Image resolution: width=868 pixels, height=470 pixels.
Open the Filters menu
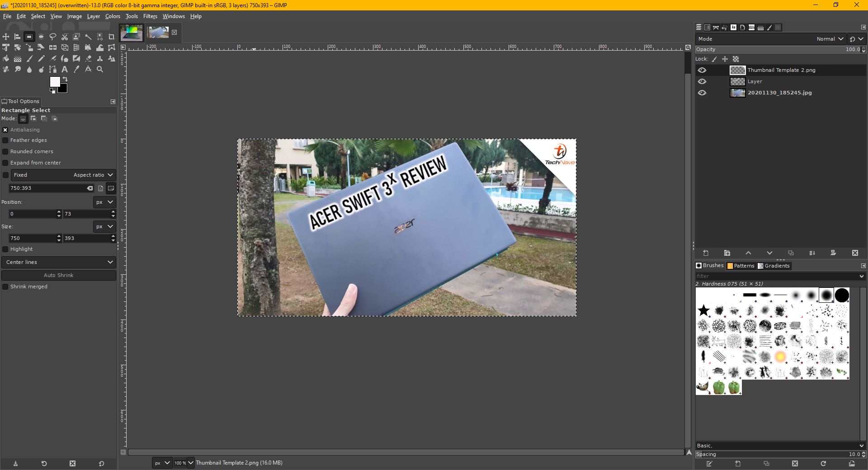point(150,16)
